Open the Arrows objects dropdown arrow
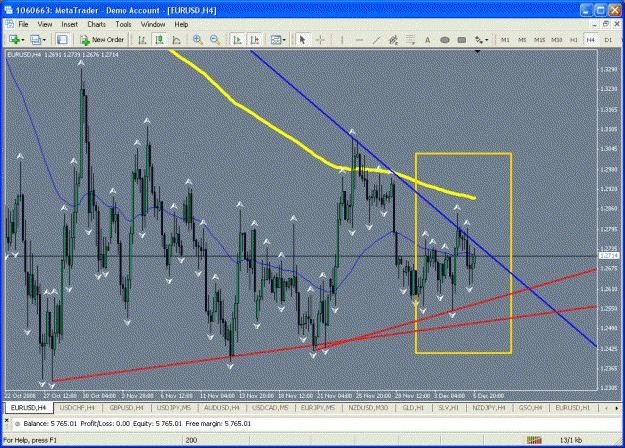The height and width of the screenshot is (448, 625). (x=487, y=40)
